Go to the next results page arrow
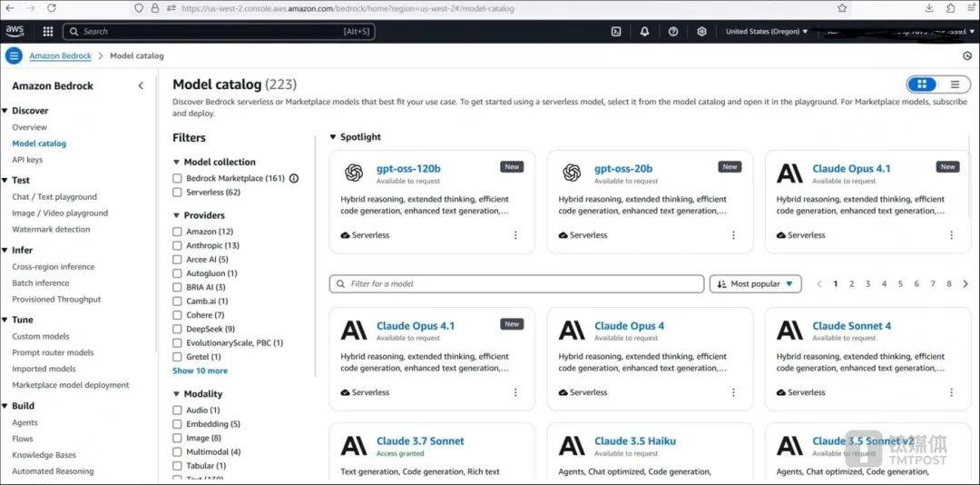980x485 pixels. [965, 284]
